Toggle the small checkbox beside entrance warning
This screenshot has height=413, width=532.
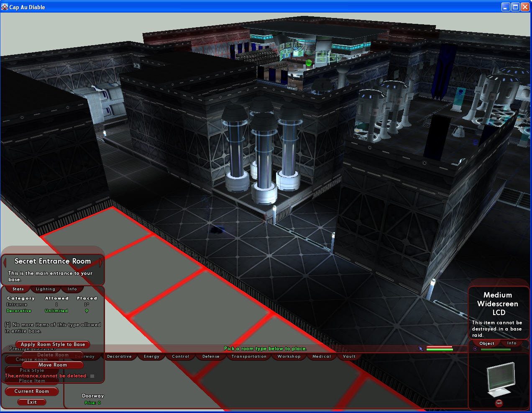[x=92, y=376]
